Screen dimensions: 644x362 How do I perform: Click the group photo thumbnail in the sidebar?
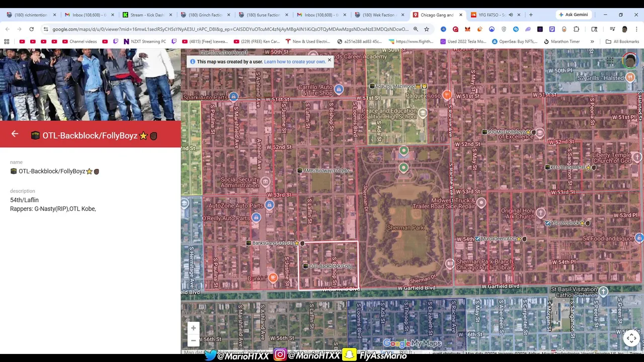pos(90,85)
